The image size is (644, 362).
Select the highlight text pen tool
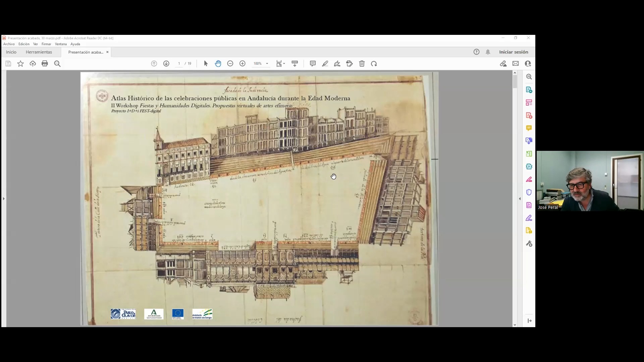(x=325, y=64)
